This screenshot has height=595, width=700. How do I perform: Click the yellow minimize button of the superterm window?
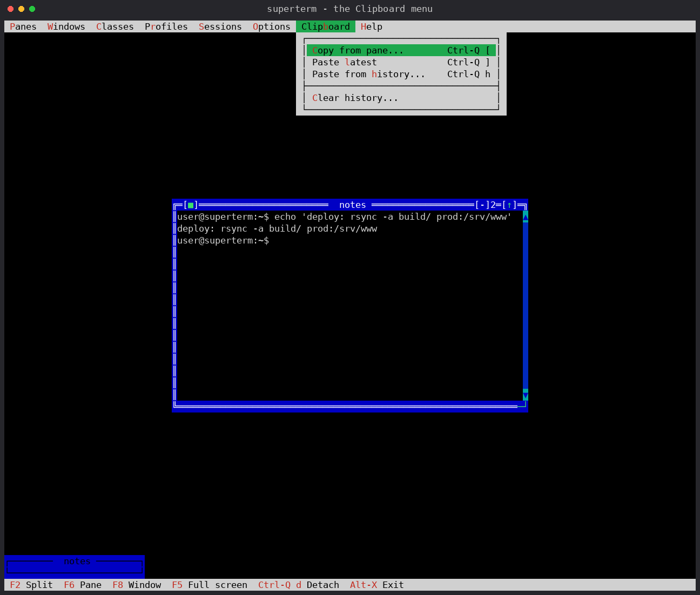click(x=21, y=9)
